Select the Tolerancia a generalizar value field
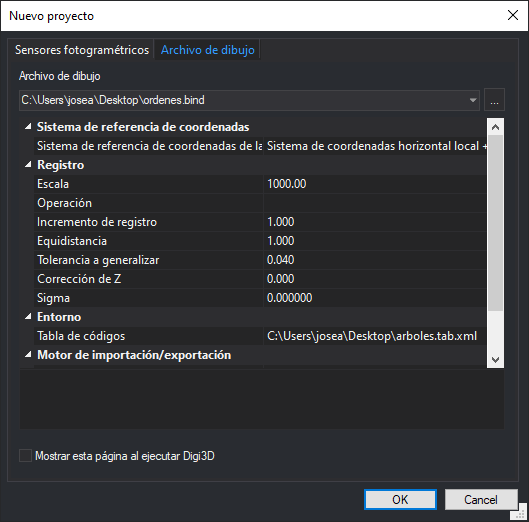529x522 pixels. [x=375, y=260]
